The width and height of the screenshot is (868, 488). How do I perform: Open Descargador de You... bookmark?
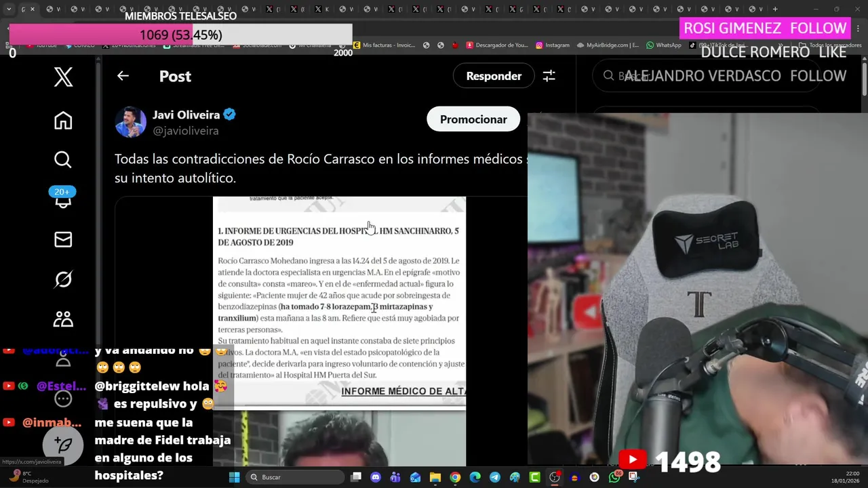496,45
